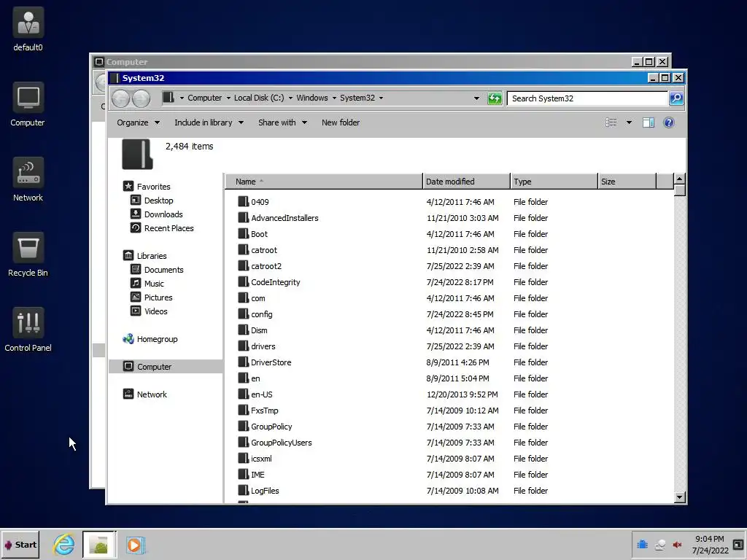Screen dimensions: 747x560
Task: Open the Organize menu
Action: (x=138, y=122)
